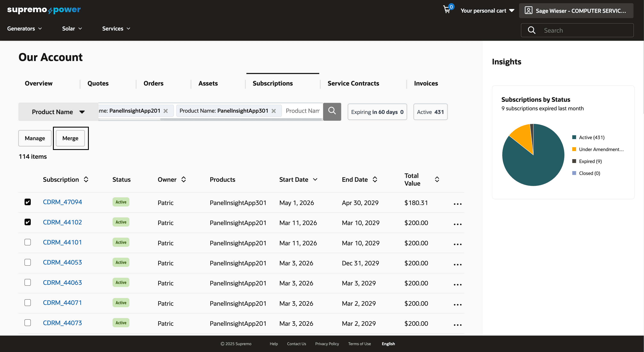Viewport: 644px width, 352px height.
Task: Click the Product Name filter text input
Action: [303, 111]
